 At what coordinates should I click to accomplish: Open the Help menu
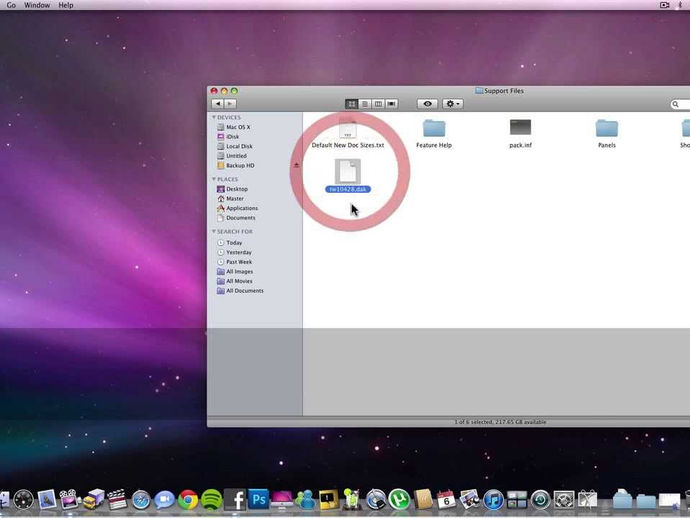(66, 5)
